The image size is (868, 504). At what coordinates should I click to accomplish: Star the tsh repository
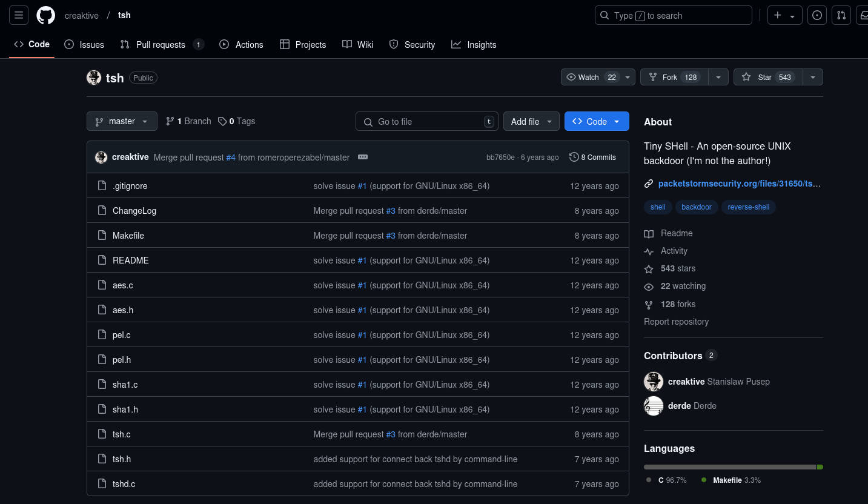pos(767,77)
